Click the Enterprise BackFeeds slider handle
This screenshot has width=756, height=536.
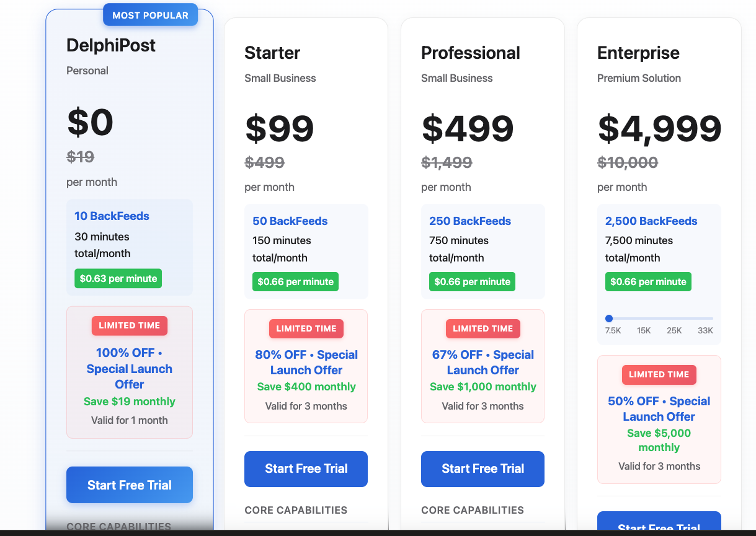pyautogui.click(x=609, y=318)
